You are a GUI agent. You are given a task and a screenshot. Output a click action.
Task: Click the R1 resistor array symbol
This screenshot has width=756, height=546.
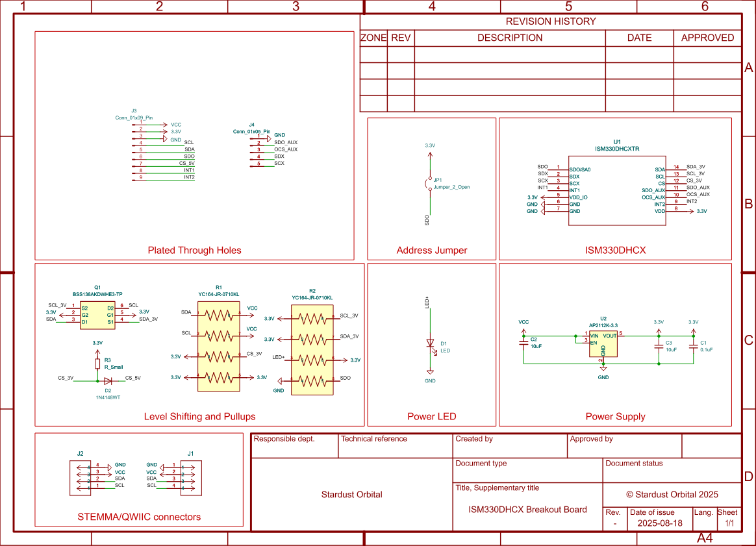[x=218, y=346]
